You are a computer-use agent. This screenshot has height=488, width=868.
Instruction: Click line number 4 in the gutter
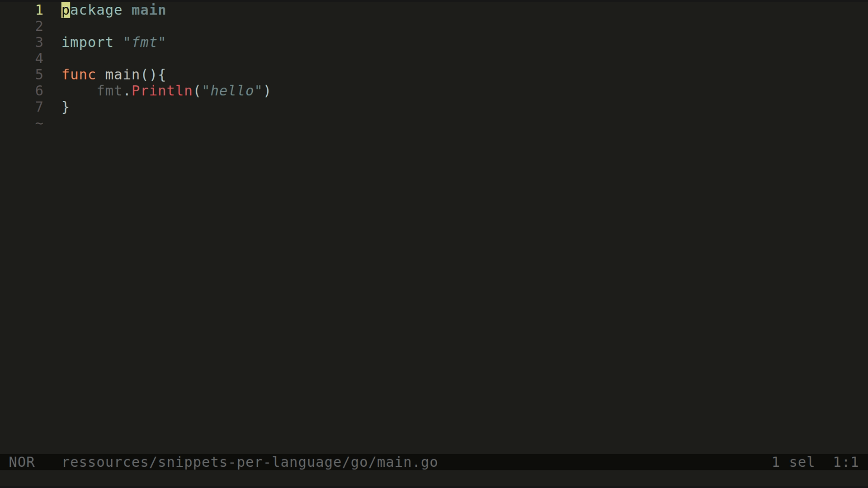click(39, 59)
